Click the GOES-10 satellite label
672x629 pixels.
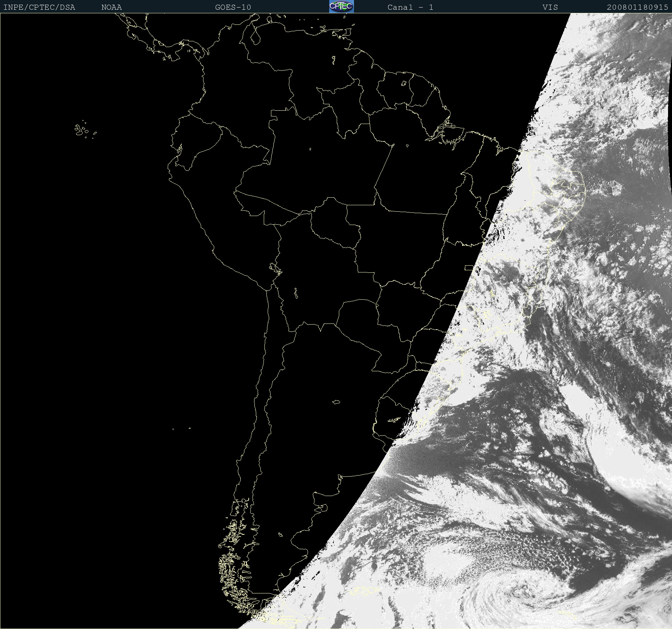[x=233, y=7]
